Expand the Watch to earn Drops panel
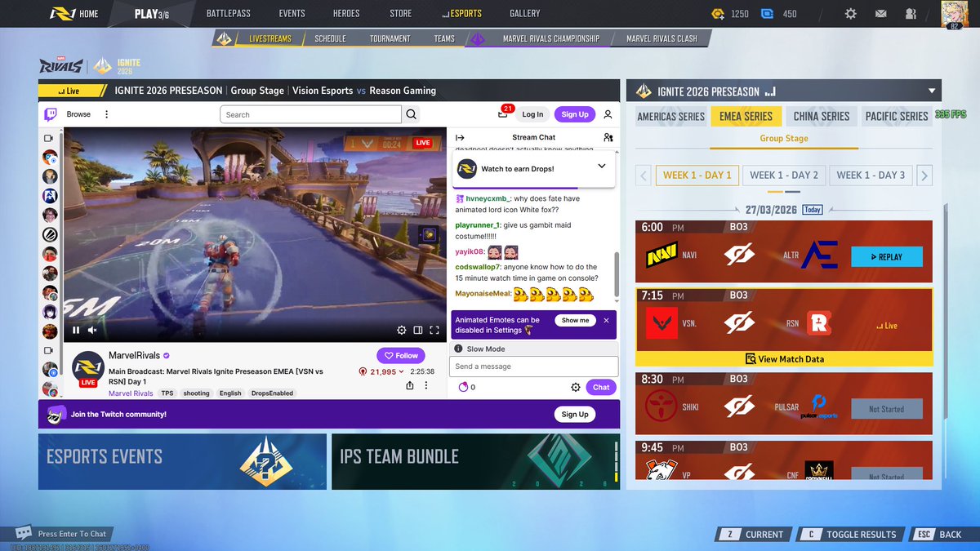Screen dimensions: 980x551 coord(602,166)
